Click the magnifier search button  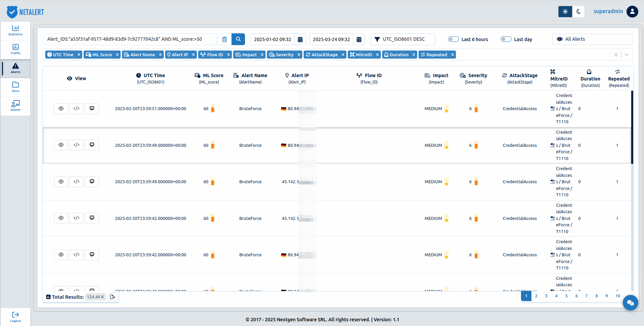[238, 39]
